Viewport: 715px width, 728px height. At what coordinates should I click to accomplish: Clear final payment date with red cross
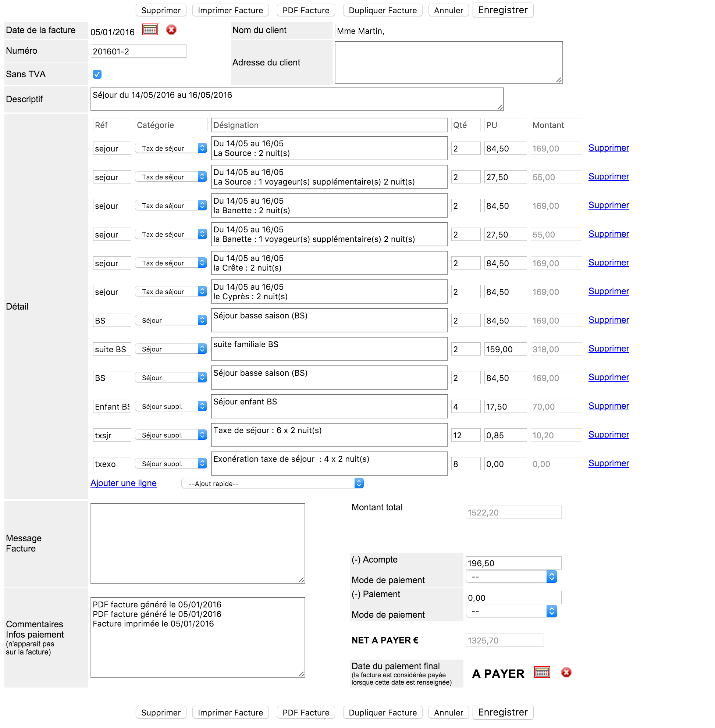pyautogui.click(x=566, y=672)
